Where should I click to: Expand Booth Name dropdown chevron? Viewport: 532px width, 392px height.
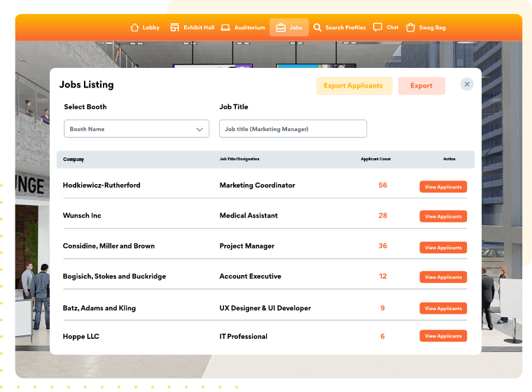(x=199, y=129)
